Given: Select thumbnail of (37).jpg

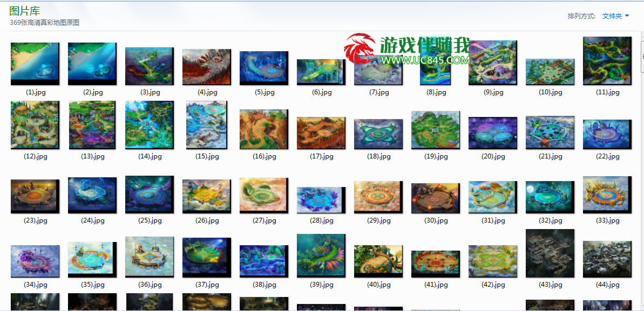Looking at the screenshot, I should 207,258.
